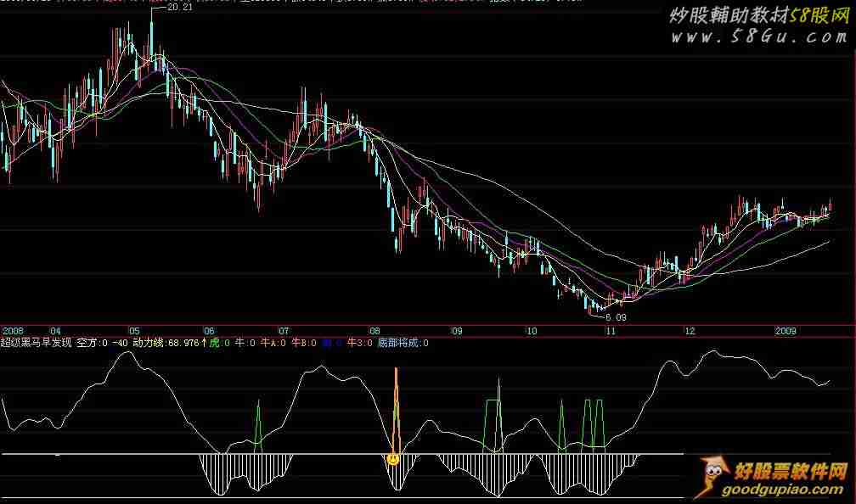Screen dimensions: 856x504
Task: Click month 05 on the time axis
Action: 134,331
